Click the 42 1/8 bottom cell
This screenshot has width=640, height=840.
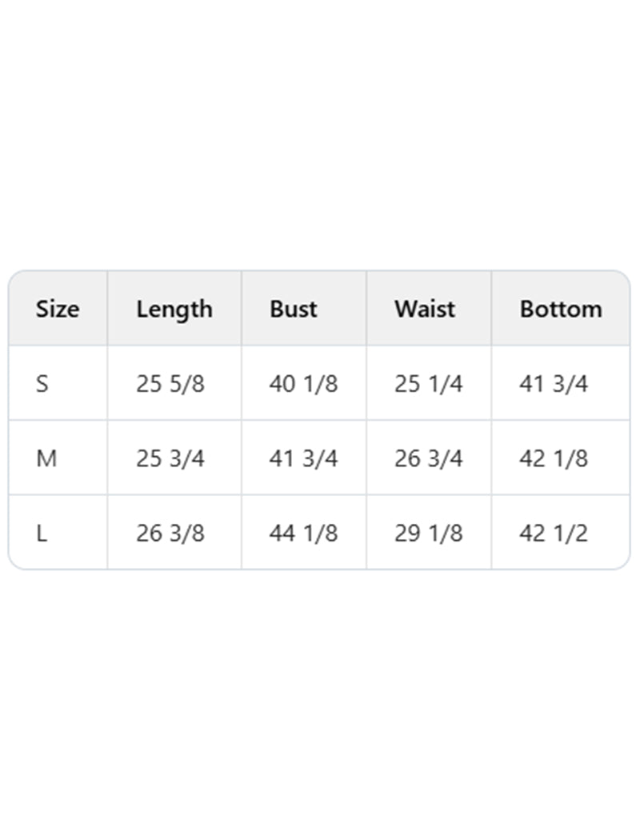554,458
